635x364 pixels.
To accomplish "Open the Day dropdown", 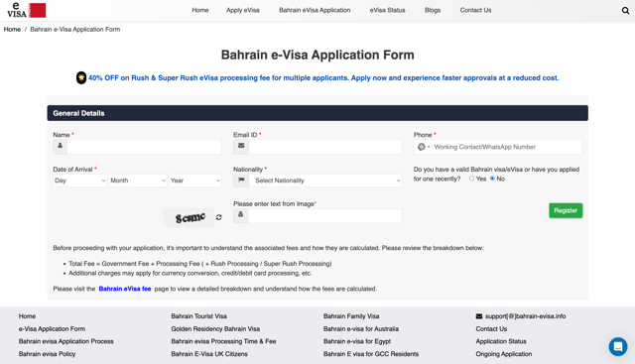I will [x=79, y=181].
